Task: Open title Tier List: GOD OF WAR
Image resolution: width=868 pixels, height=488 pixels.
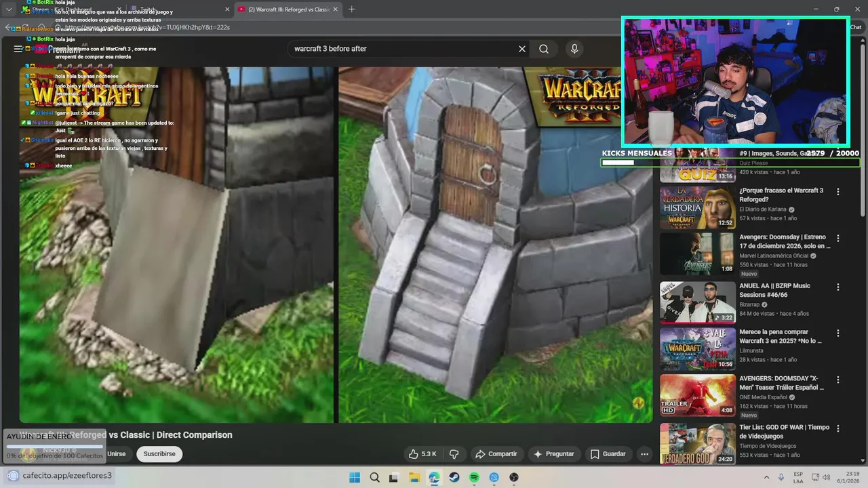Action: pos(784,432)
